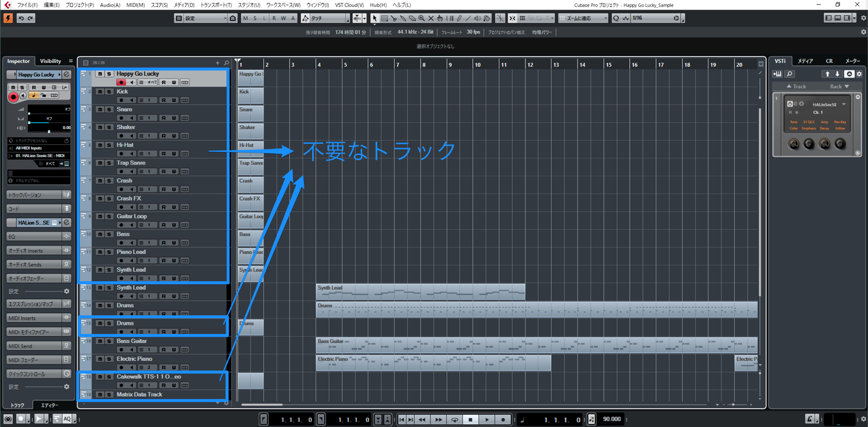Click the transport Record button

point(503,419)
